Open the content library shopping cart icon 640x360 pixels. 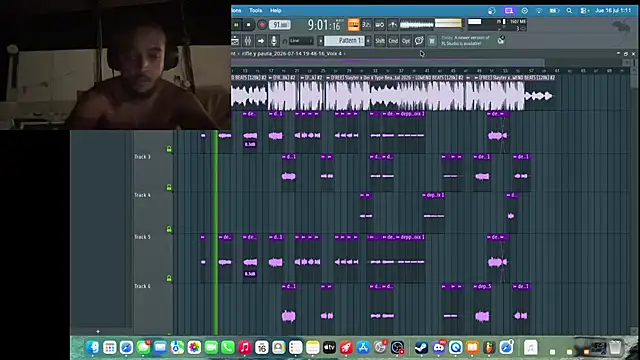(x=432, y=41)
